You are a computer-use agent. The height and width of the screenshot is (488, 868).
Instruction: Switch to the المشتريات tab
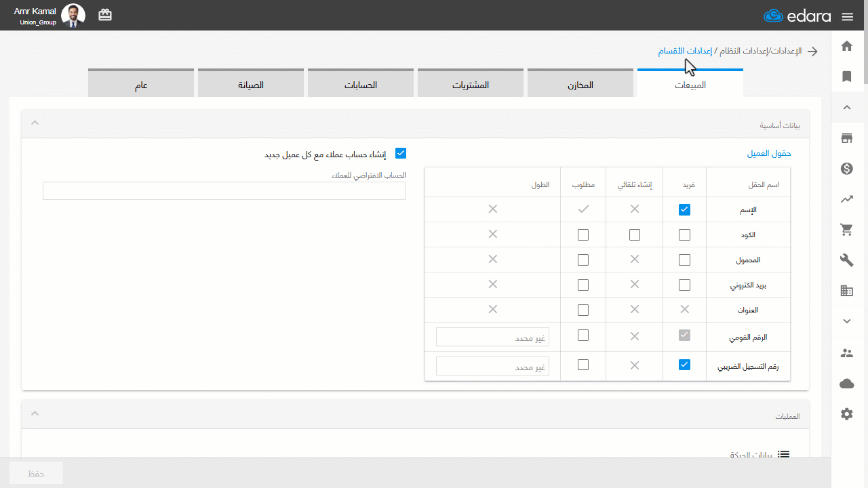coord(471,83)
